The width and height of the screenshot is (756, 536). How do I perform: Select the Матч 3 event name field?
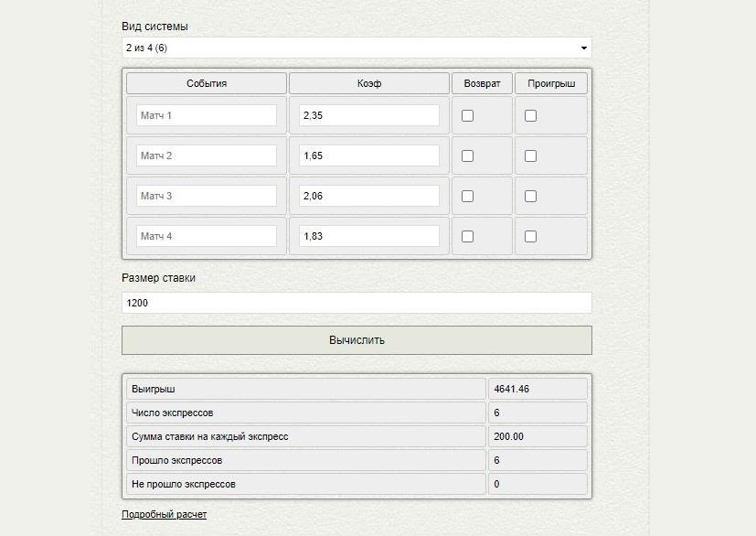[207, 196]
